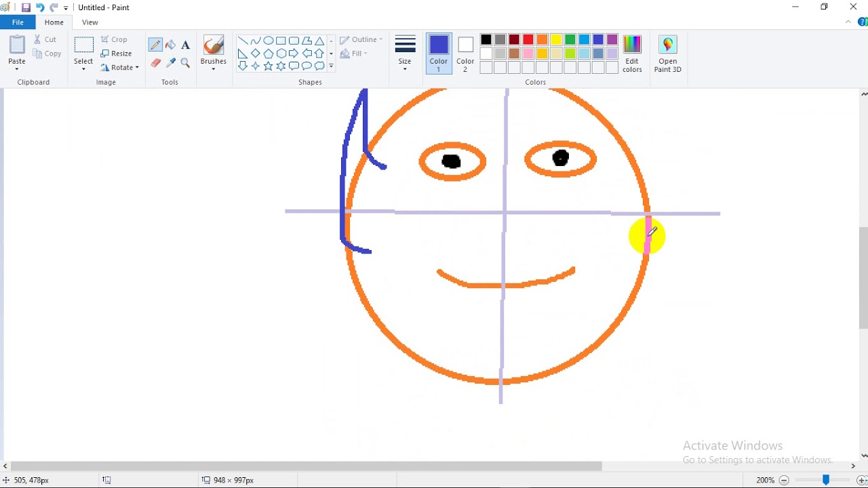Select the Fill with color bucket tool

pos(170,45)
